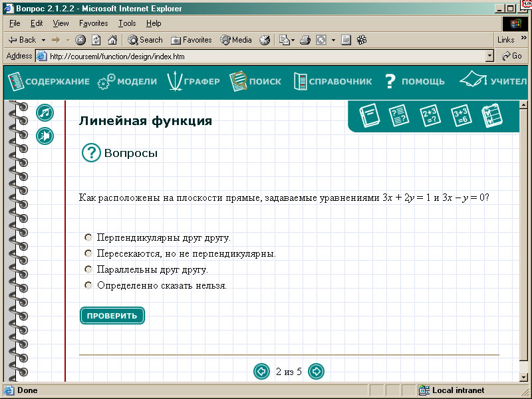Image resolution: width=532 pixels, height=399 pixels.
Task: Click the speaker sound icon in sidebar
Action: 45,136
